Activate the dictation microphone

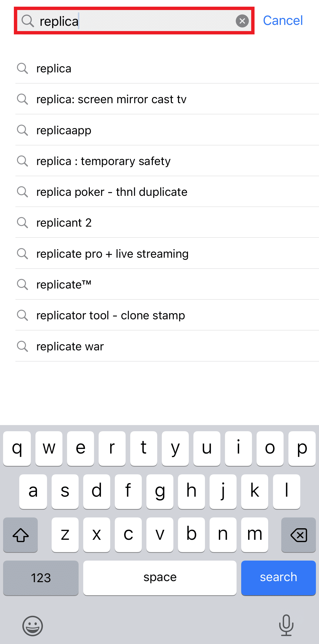coord(286,625)
